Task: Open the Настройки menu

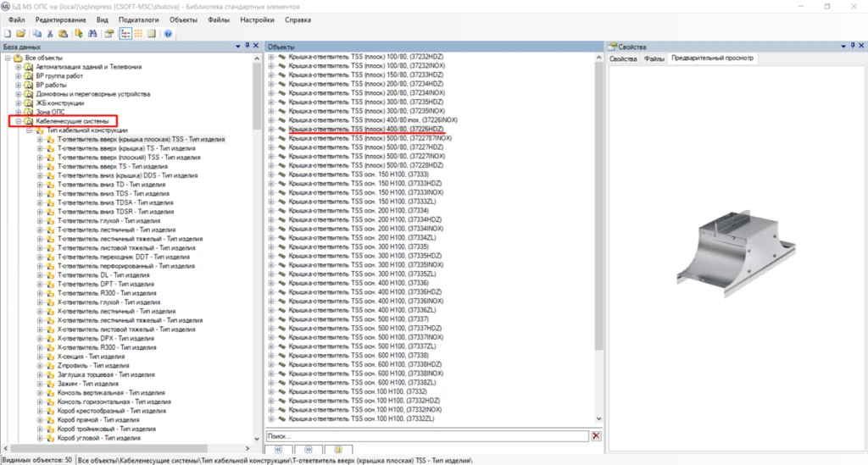Action: [256, 19]
